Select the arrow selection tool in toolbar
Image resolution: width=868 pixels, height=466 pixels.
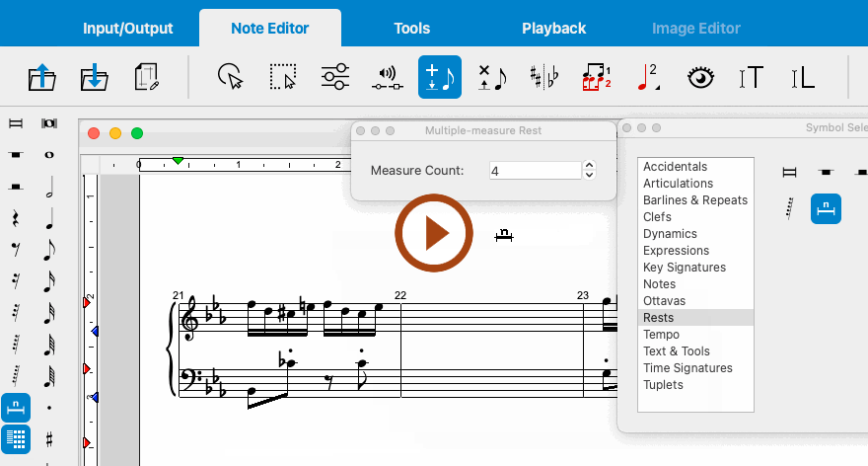[230, 77]
